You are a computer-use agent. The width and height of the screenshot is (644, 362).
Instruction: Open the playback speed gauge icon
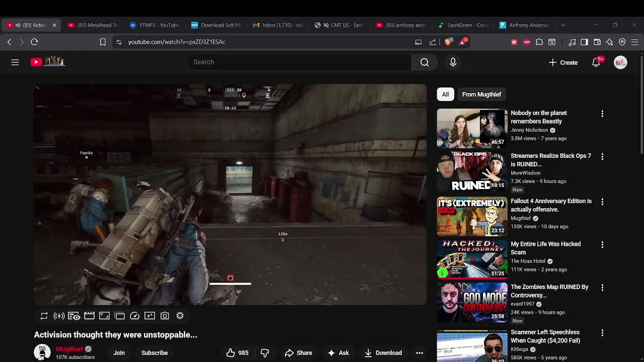pyautogui.click(x=134, y=316)
